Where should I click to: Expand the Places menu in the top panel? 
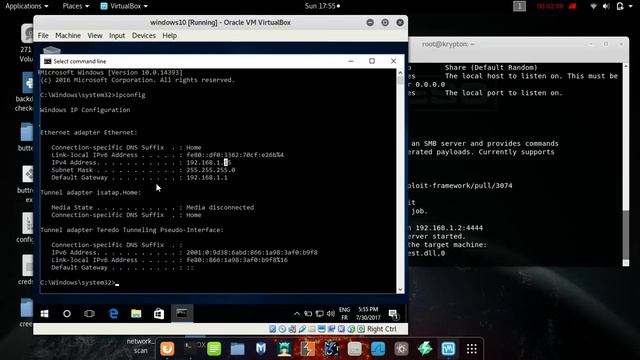(76, 6)
